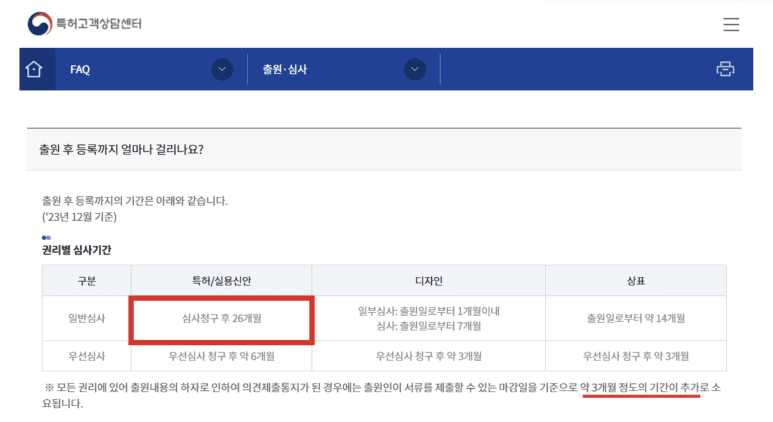This screenshot has height=422, width=773.
Task: Click the sentence 출원 후 등록까지의 기간은 아래와 같습니다.
Action: (x=135, y=201)
